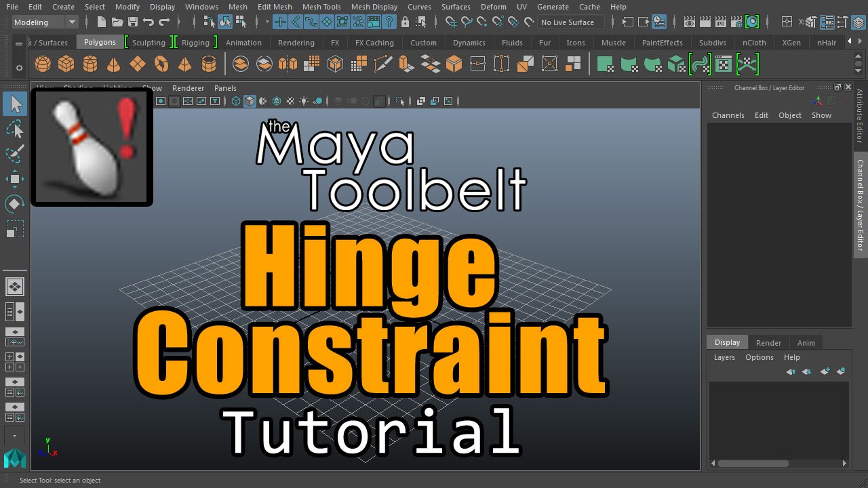Click the bowling pin thumbnail image
Screen dimensions: 868x488
[x=92, y=146]
